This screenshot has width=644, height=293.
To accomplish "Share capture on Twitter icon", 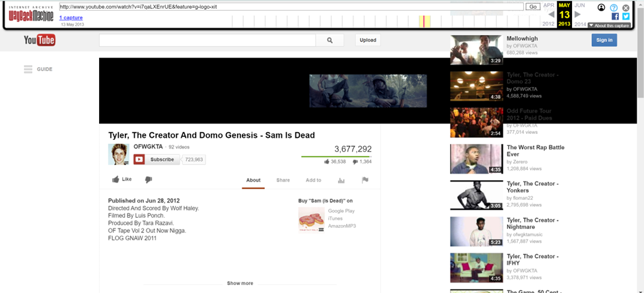I will pos(626,16).
